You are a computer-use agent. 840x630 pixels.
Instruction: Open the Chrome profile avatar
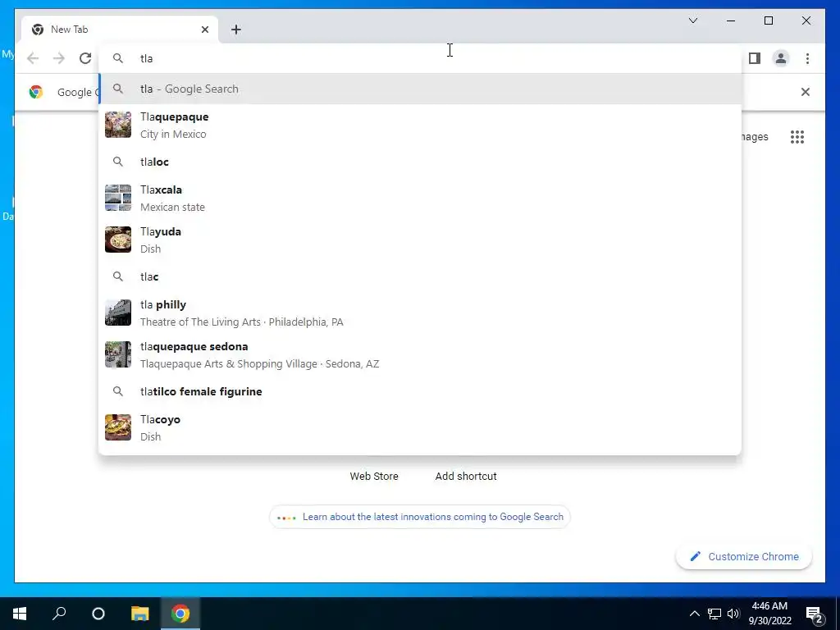781,58
